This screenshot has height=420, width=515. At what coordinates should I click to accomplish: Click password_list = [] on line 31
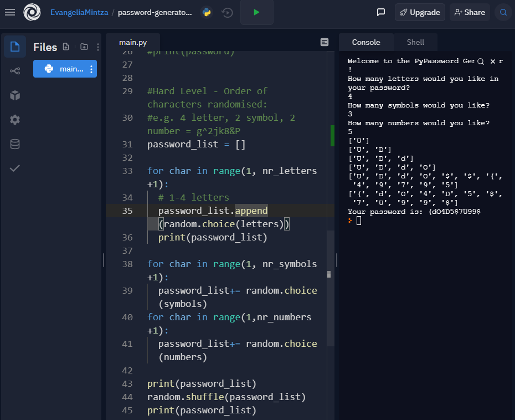196,144
